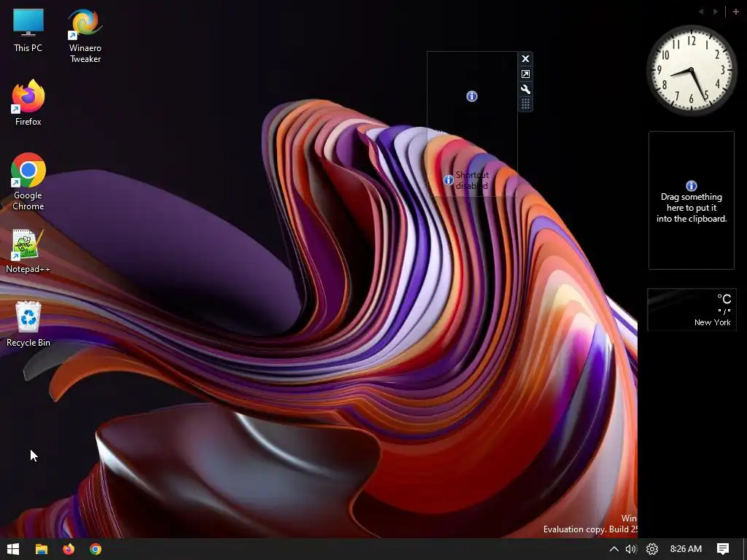
Task: Click the 'Shortcut disabled' text
Action: tap(472, 180)
